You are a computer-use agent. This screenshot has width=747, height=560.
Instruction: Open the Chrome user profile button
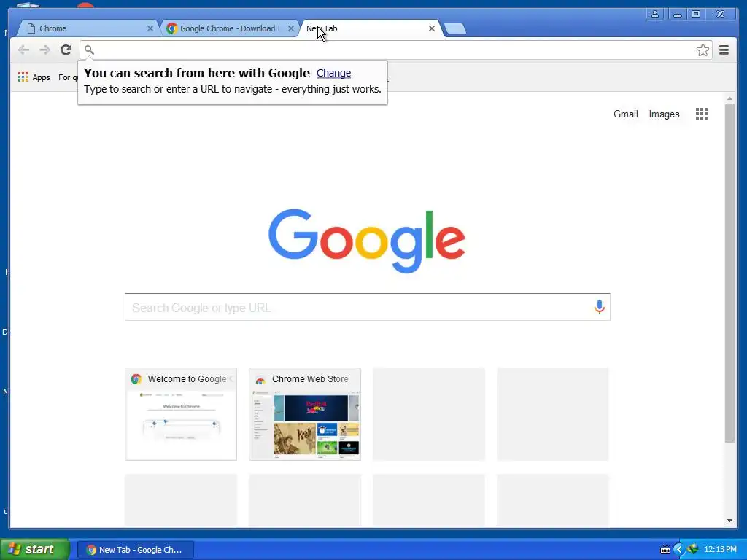655,14
